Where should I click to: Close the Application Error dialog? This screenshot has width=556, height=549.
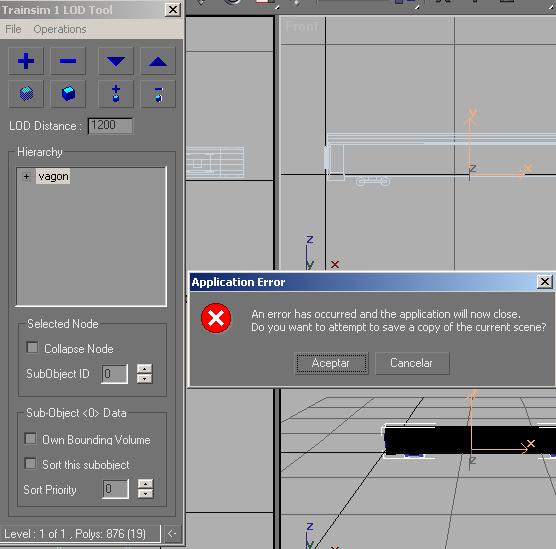[x=545, y=282]
